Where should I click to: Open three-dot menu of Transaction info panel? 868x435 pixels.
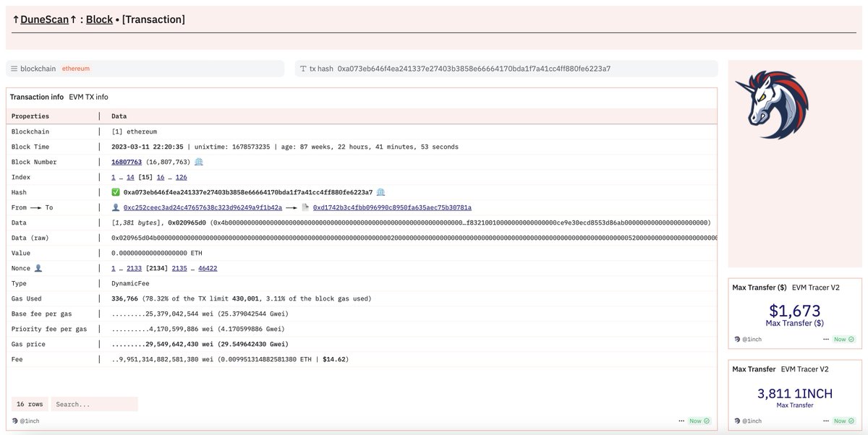coord(681,421)
